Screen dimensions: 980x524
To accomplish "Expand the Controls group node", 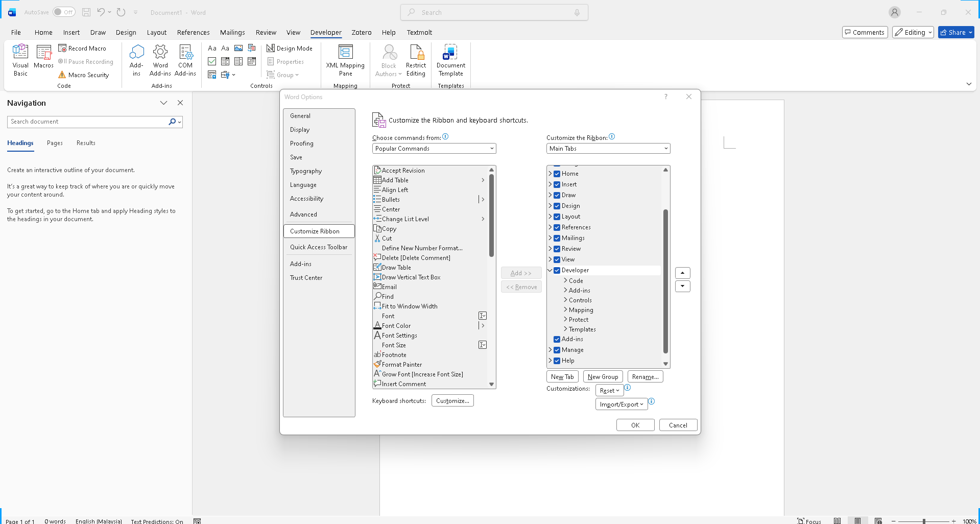I will click(565, 300).
